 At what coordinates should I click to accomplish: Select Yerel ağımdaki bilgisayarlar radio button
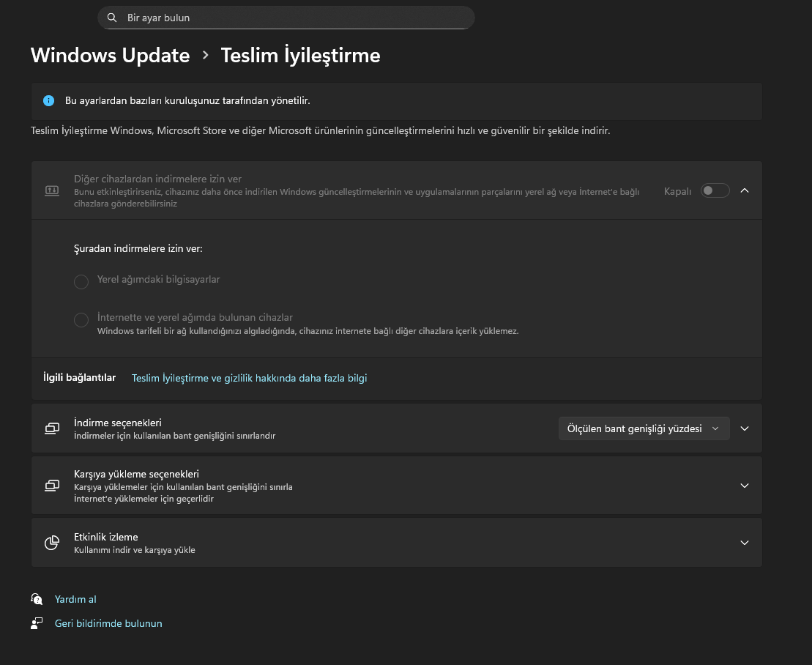click(x=81, y=282)
